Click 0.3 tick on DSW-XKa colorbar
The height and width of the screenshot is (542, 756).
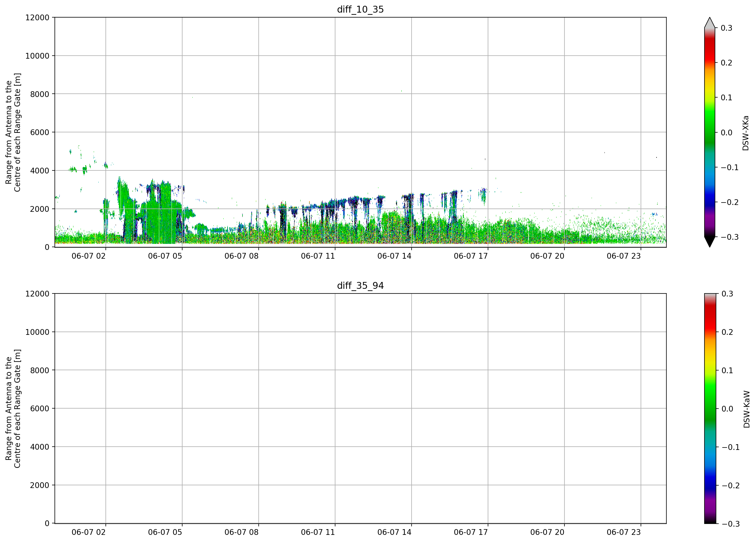[x=727, y=28]
